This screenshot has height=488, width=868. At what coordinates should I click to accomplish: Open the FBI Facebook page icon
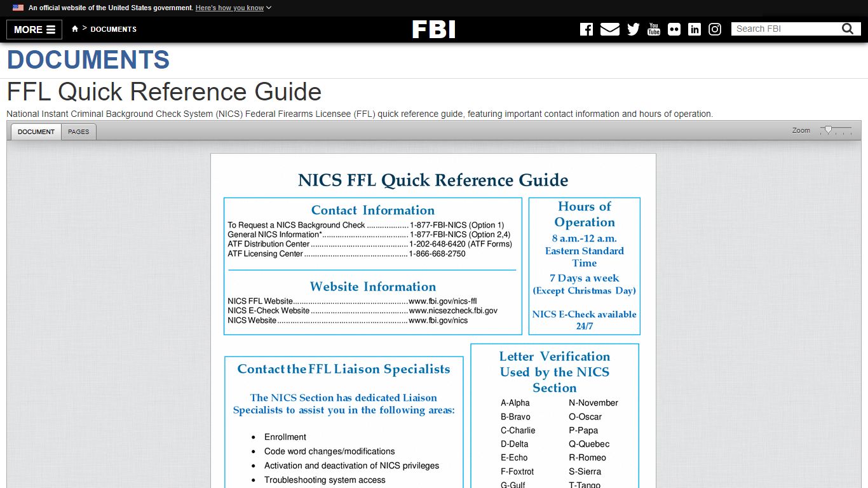click(x=587, y=29)
